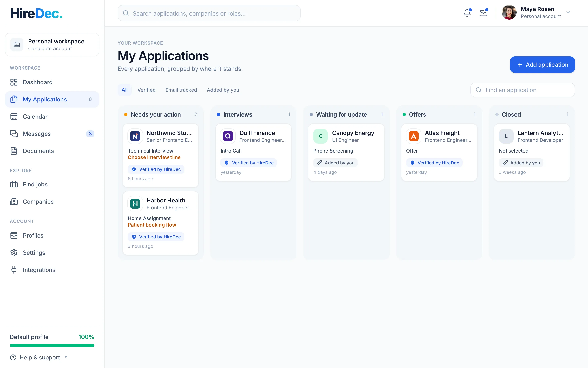Select the All filter tab
This screenshot has width=588, height=368.
(125, 90)
